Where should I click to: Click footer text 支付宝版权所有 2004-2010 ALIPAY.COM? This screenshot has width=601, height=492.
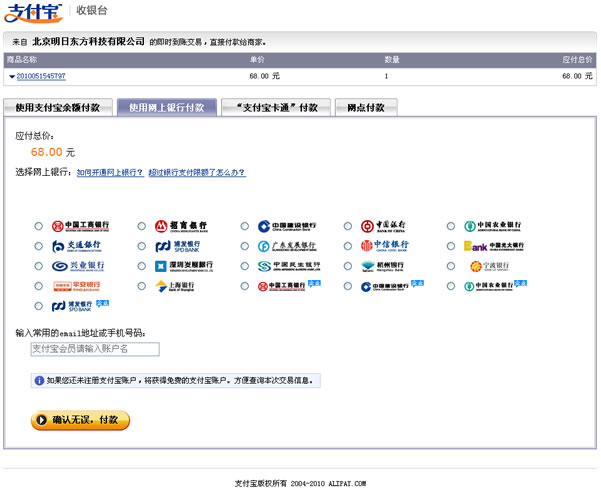tap(300, 484)
